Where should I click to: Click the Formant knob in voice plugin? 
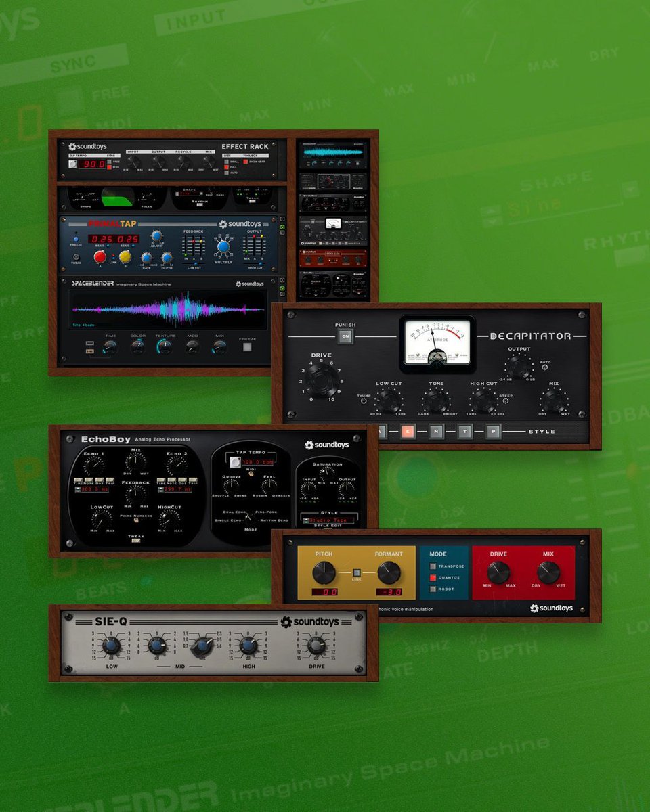point(389,574)
